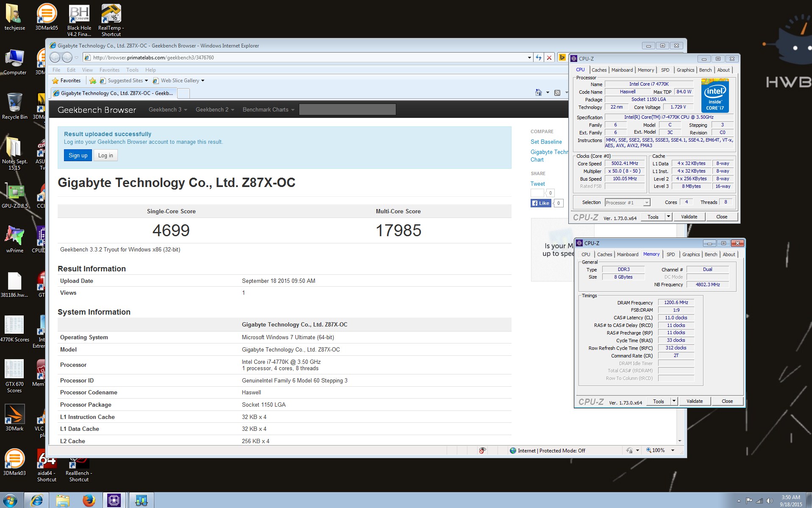Switch to Bench tab in lower CPU-Z
Image resolution: width=812 pixels, height=508 pixels.
[711, 254]
